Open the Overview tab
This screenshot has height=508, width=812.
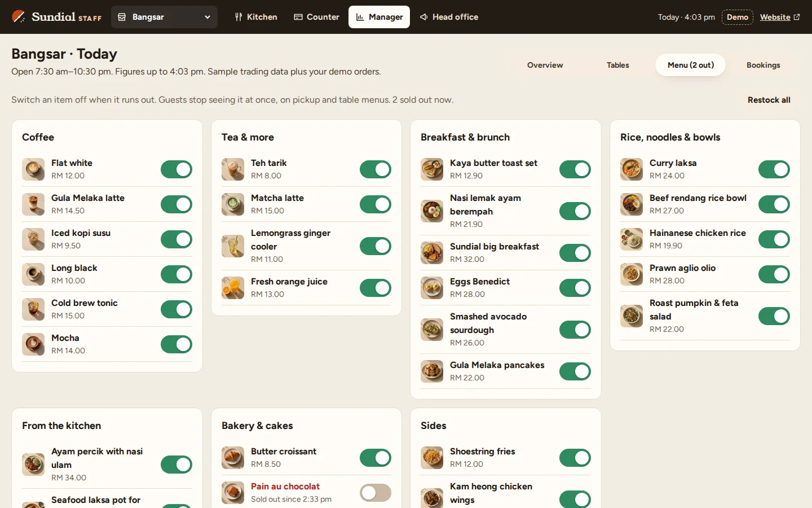545,65
